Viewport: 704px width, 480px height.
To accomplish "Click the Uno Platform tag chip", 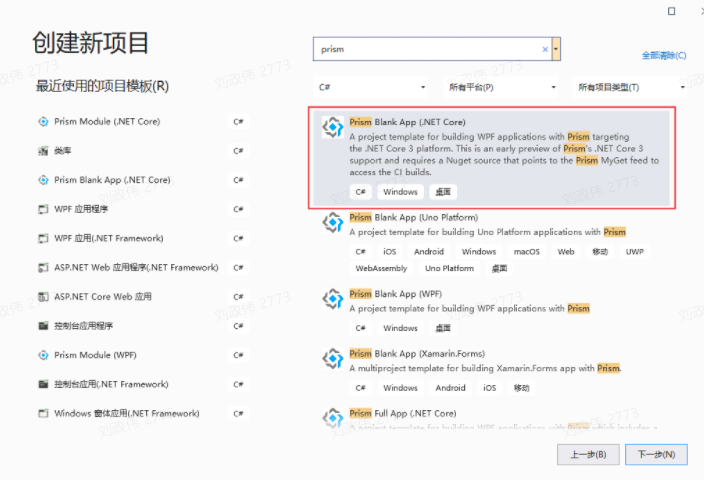I will tap(449, 269).
